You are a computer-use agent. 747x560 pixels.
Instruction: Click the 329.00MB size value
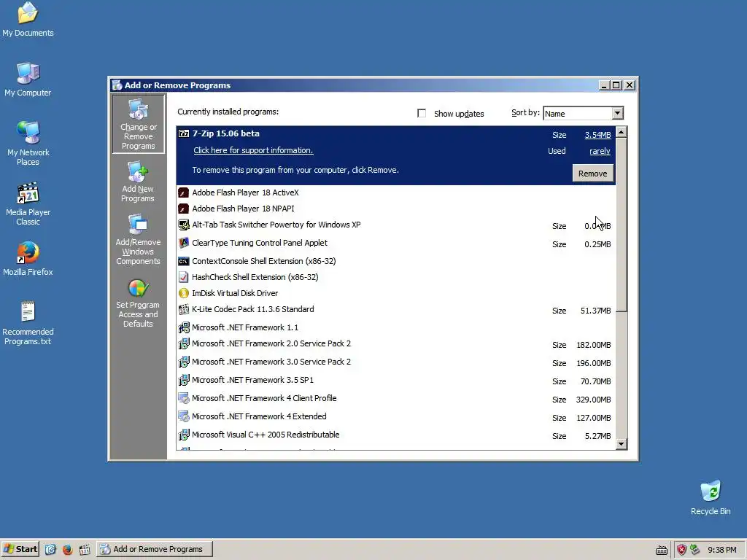593,400
